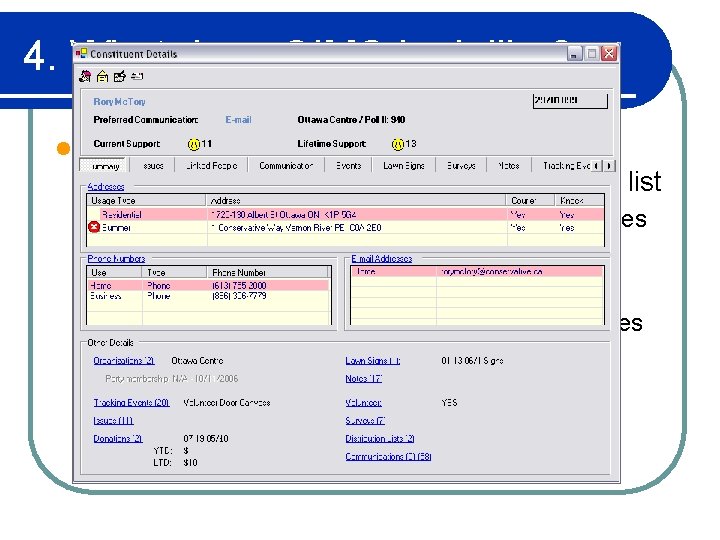Click the person icon in the toolbar
Image resolution: width=720 pixels, height=540 pixels.
pos(85,76)
